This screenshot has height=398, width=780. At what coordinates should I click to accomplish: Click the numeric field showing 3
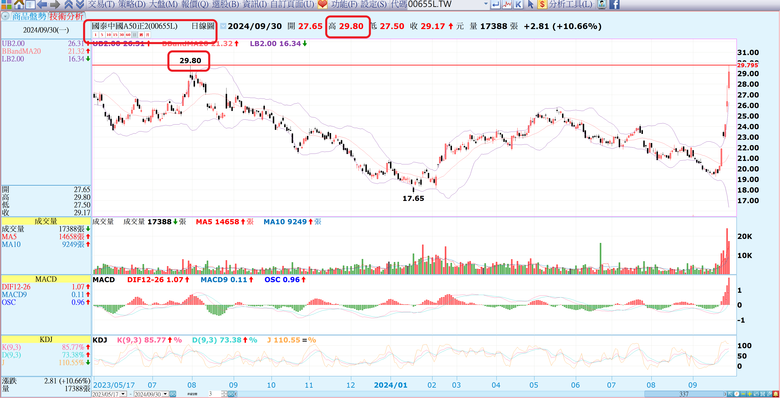(213, 394)
